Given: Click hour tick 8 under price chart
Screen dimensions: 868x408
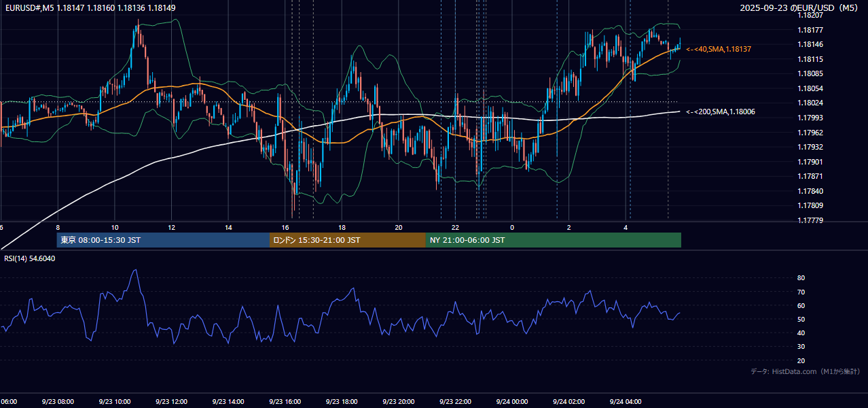Looking at the screenshot, I should [x=58, y=227].
